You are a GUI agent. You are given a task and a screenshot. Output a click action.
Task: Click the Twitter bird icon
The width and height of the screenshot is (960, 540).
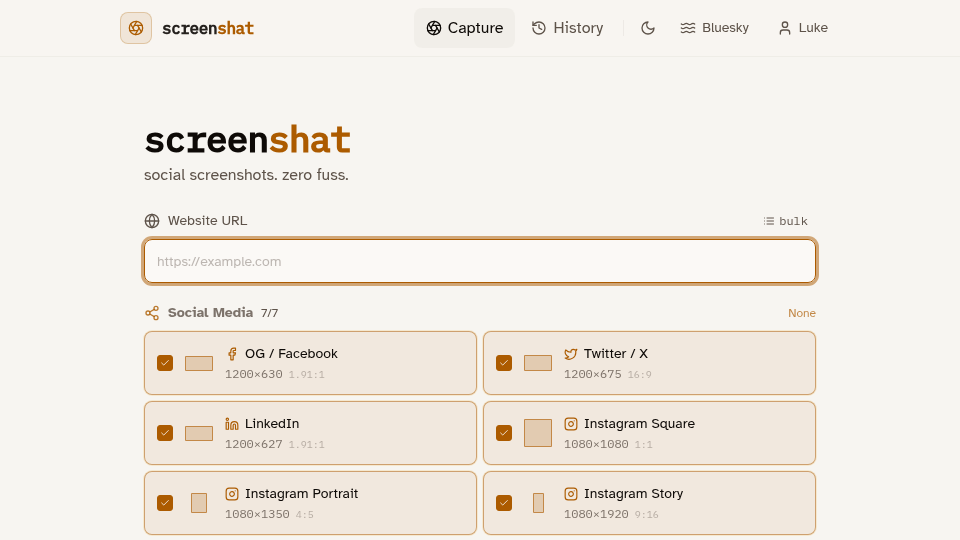pyautogui.click(x=571, y=354)
